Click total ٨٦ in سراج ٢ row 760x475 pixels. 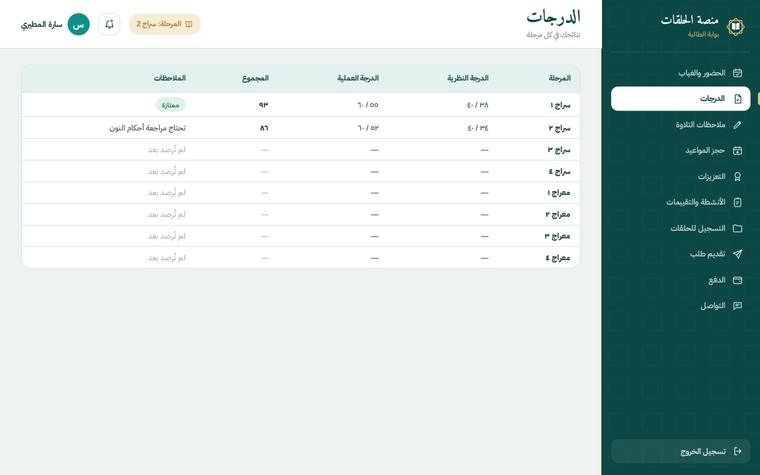coord(264,128)
